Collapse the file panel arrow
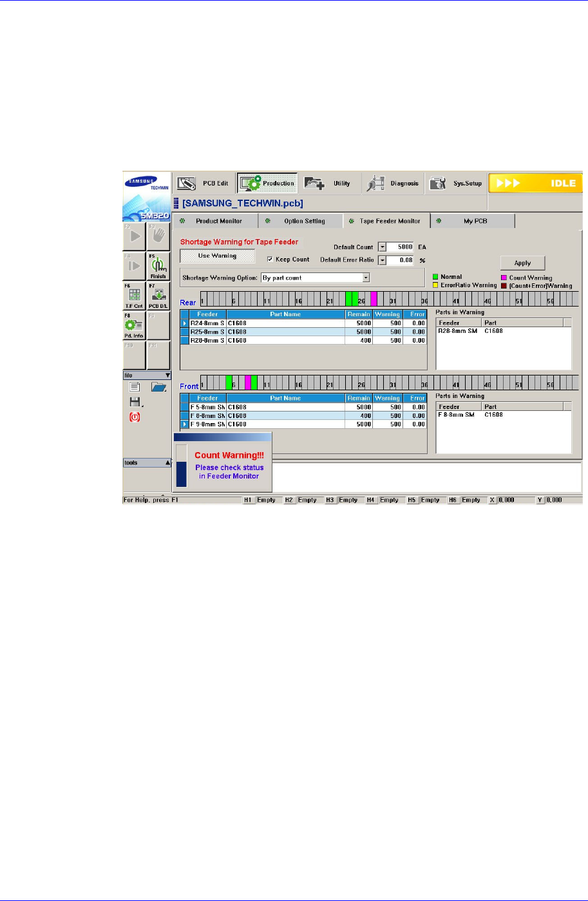Image resolution: width=588 pixels, height=901 pixels. pos(167,375)
